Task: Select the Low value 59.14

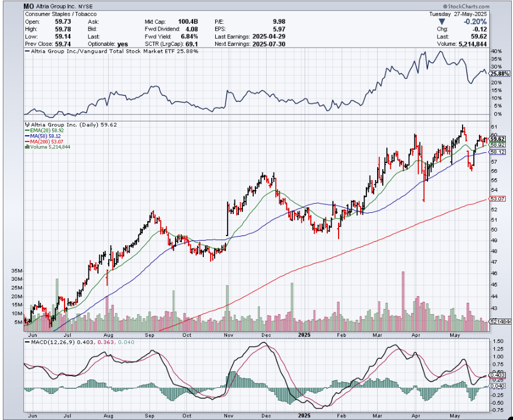Action: [x=64, y=37]
